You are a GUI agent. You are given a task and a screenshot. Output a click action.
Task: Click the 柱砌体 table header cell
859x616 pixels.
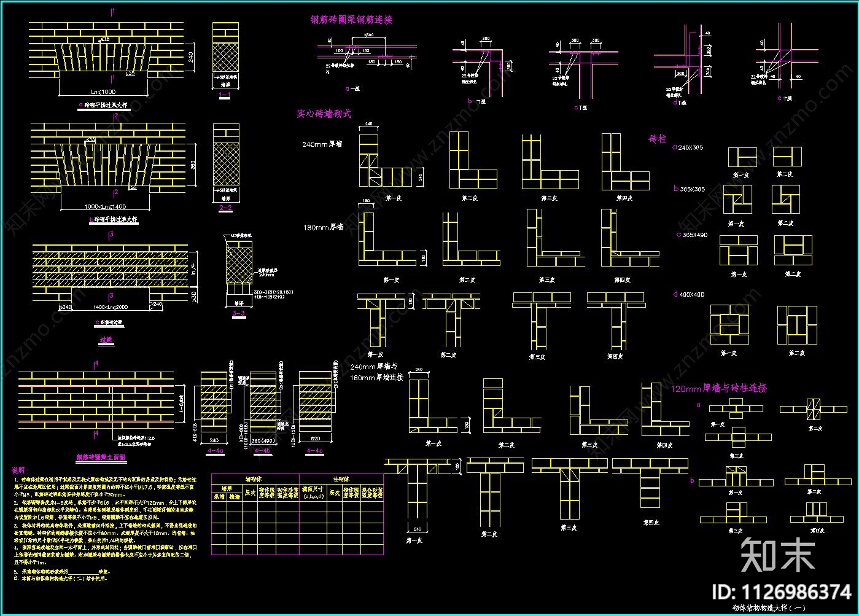[341, 478]
